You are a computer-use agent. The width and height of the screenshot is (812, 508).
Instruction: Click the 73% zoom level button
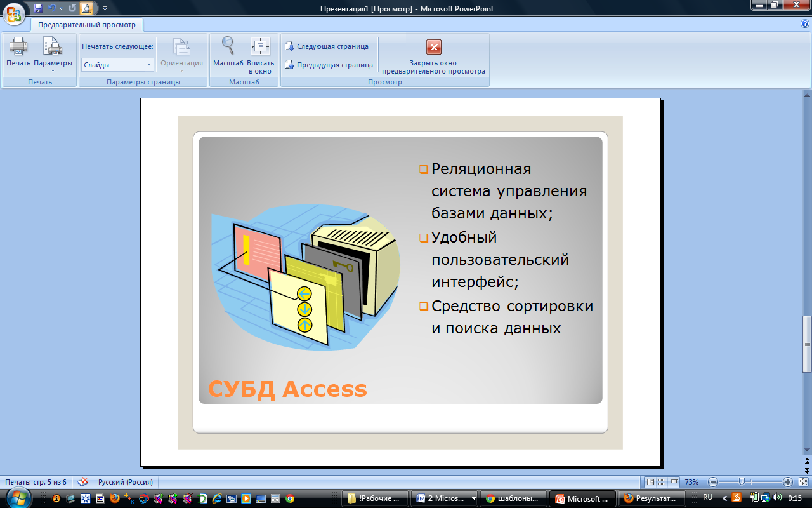pyautogui.click(x=691, y=482)
